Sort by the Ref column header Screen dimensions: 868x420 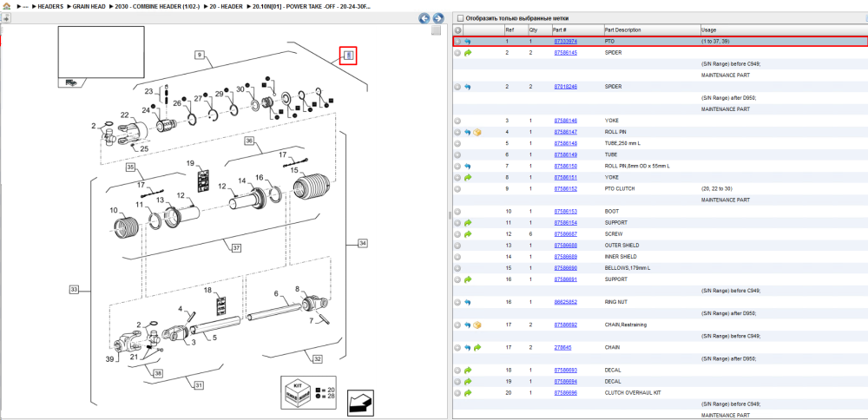click(x=516, y=30)
